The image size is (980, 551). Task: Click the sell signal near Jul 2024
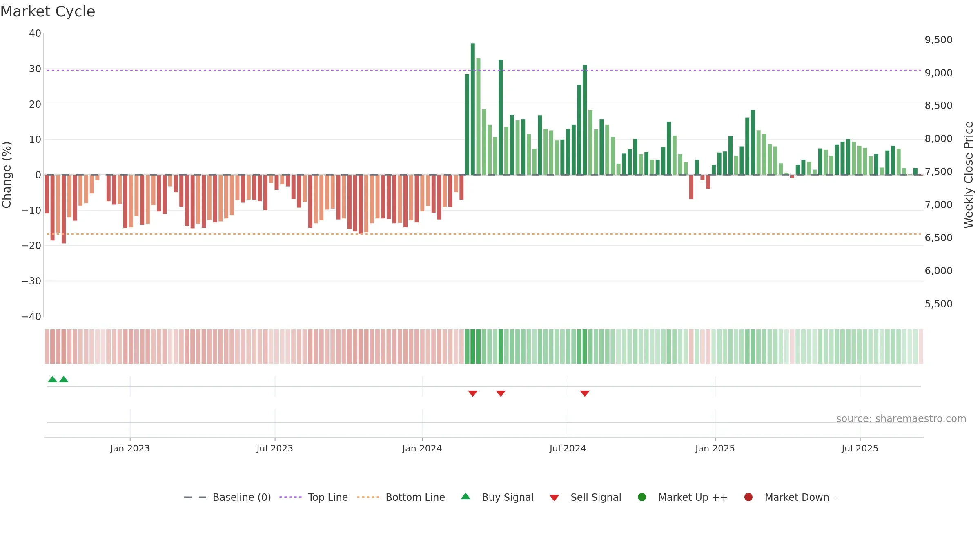point(585,393)
